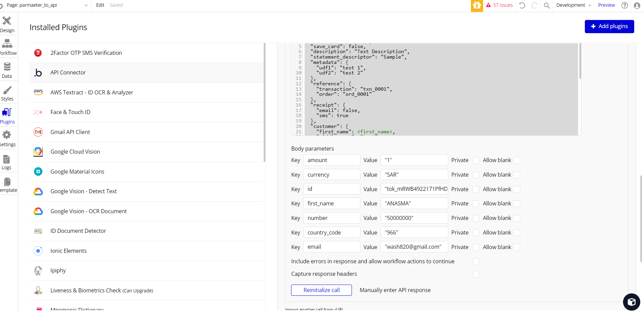Open the Data tab in sidebar
The height and width of the screenshot is (312, 644).
[7, 70]
